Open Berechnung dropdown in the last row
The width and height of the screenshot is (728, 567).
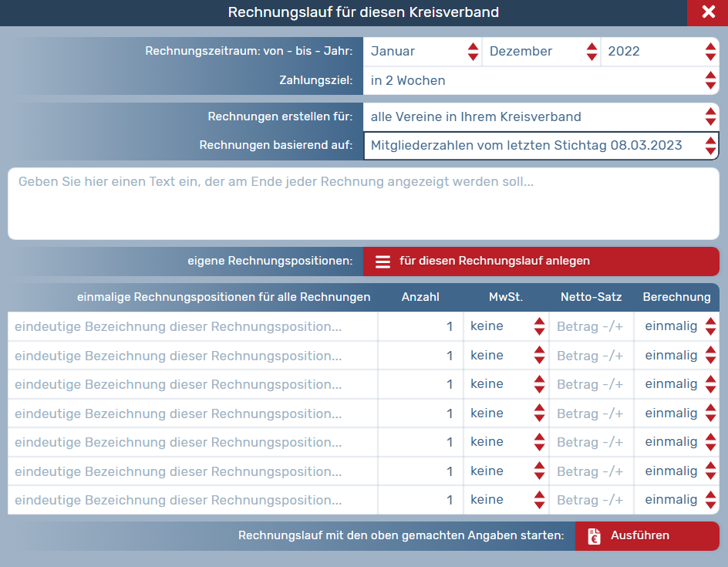coord(676,500)
